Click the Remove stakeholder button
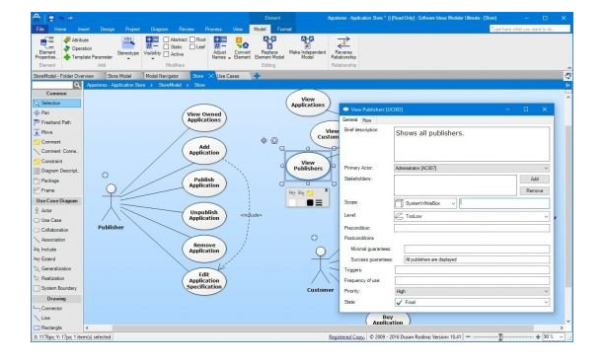This screenshot has width=606, height=364. tap(535, 190)
